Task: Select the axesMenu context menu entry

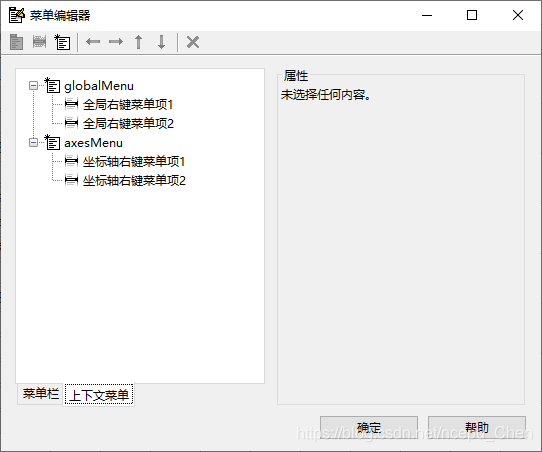Action: tap(93, 143)
